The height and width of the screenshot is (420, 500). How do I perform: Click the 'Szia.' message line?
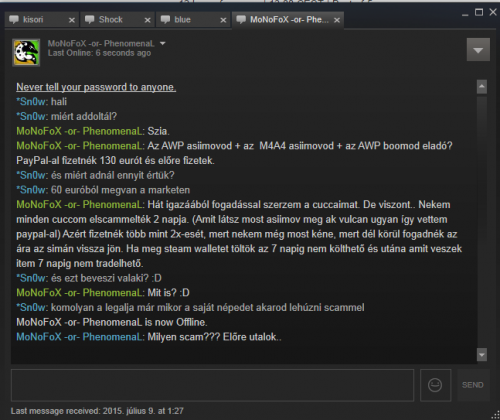point(93,131)
